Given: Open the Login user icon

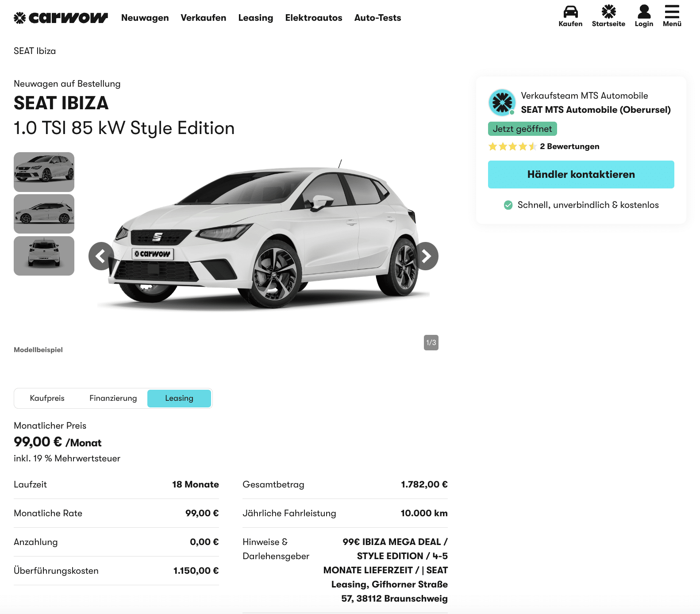Looking at the screenshot, I should click(x=644, y=16).
